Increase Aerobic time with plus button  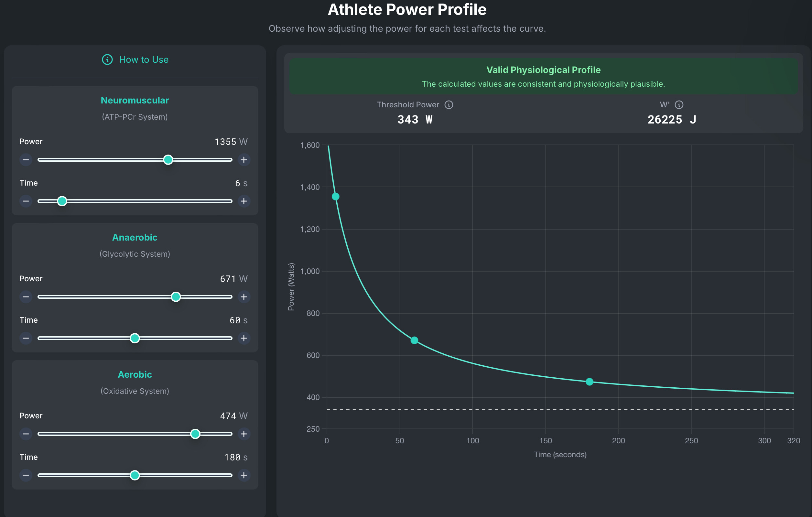(244, 476)
